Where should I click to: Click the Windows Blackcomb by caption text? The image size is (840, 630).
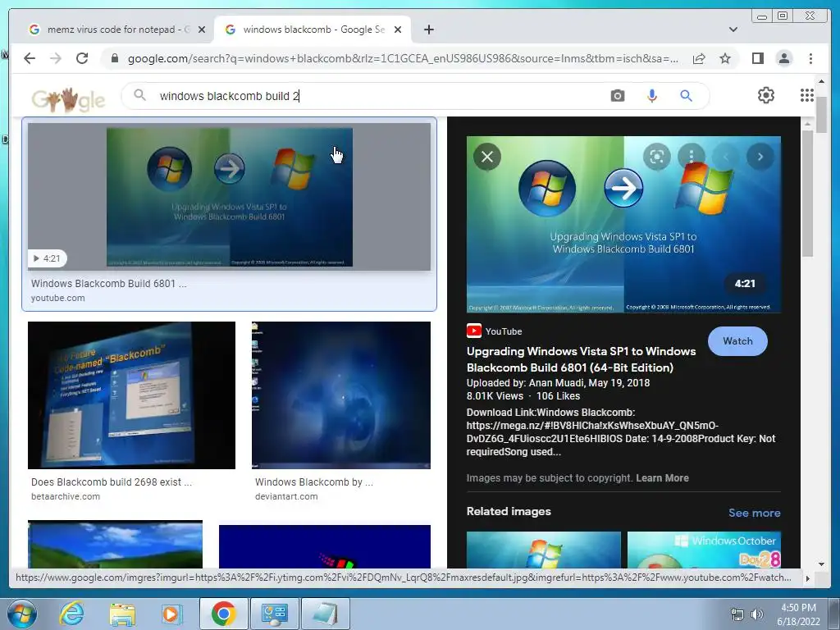coord(314,482)
